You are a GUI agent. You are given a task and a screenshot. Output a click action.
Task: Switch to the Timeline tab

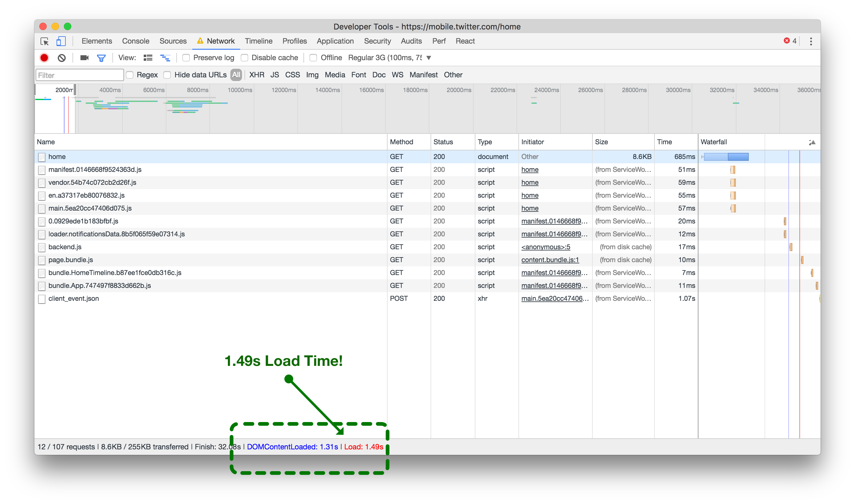click(258, 41)
